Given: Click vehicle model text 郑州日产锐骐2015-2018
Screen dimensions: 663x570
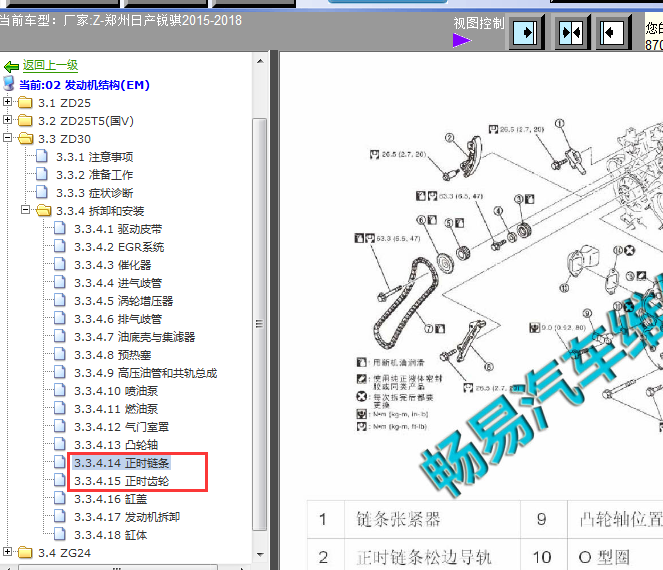Looking at the screenshot, I should click(x=173, y=20).
